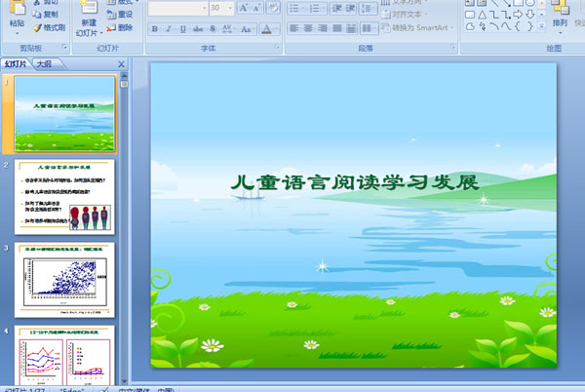Apply text shadow with S icon
This screenshot has width=585, height=392.
pos(213,28)
